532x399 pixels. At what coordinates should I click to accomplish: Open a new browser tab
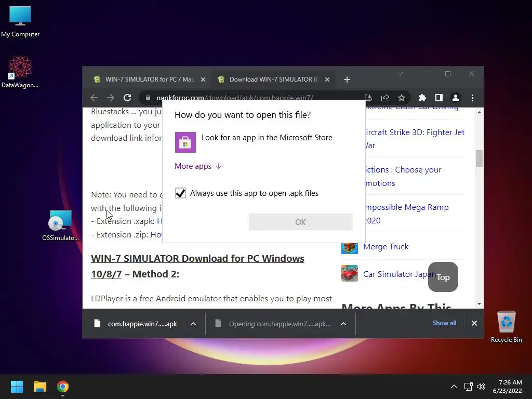(x=347, y=79)
